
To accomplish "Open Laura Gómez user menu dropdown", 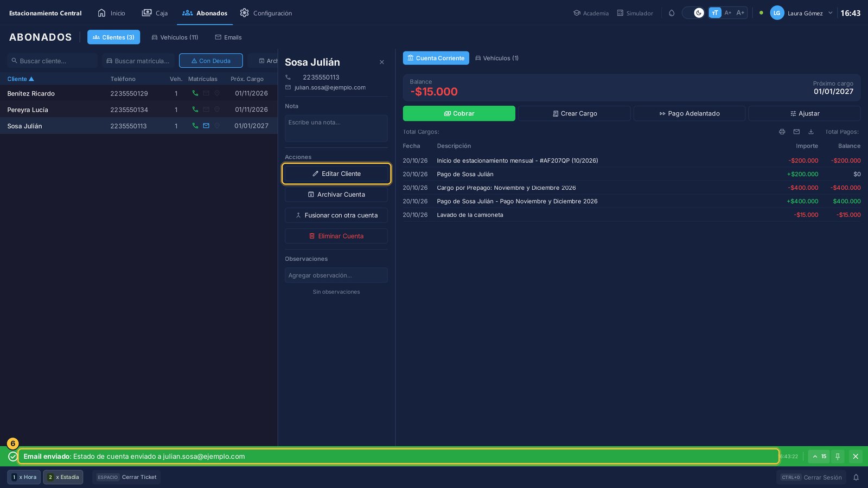I will (801, 13).
